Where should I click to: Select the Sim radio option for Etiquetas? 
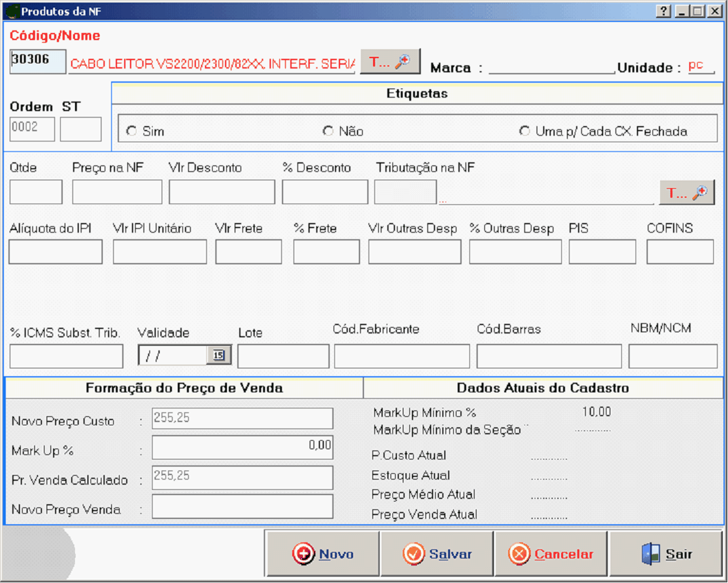[x=131, y=131]
